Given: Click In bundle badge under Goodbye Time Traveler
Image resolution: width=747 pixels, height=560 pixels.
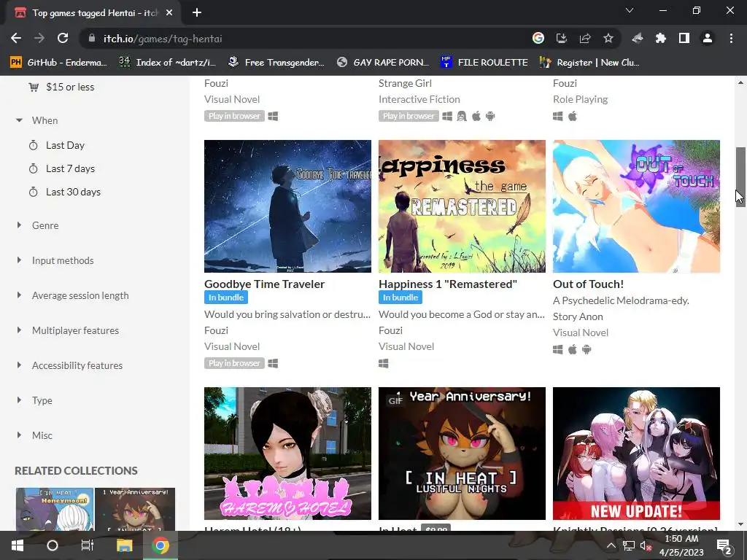Looking at the screenshot, I should [226, 297].
